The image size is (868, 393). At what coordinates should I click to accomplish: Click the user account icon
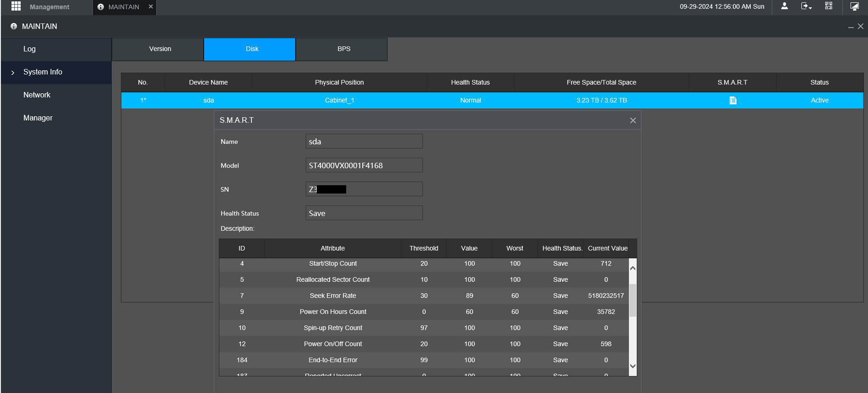pyautogui.click(x=784, y=6)
